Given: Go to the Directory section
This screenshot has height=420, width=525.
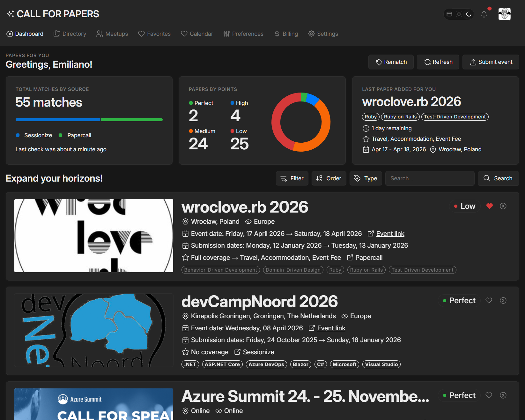Looking at the screenshot, I should 70,34.
